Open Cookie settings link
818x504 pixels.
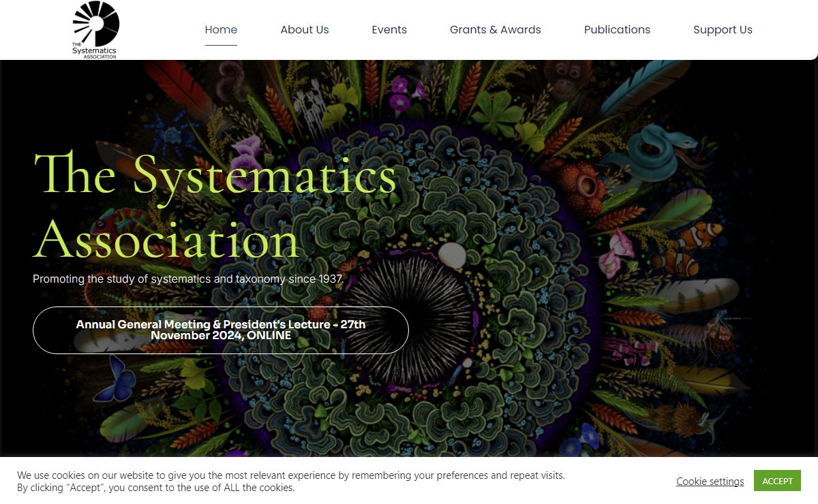710,482
